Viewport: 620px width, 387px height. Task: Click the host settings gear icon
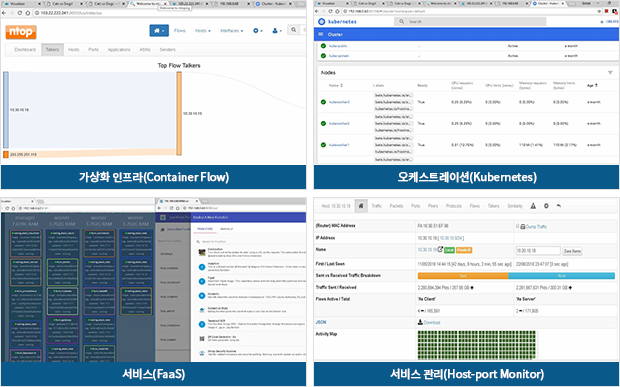pos(546,206)
